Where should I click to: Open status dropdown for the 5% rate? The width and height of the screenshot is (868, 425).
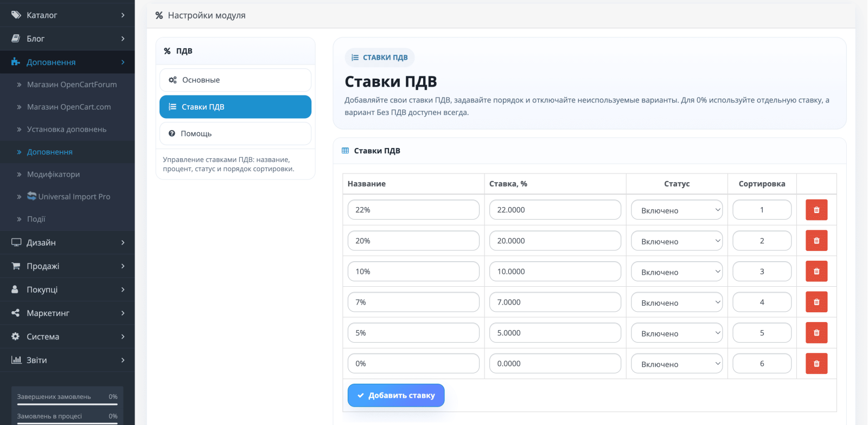[677, 333]
